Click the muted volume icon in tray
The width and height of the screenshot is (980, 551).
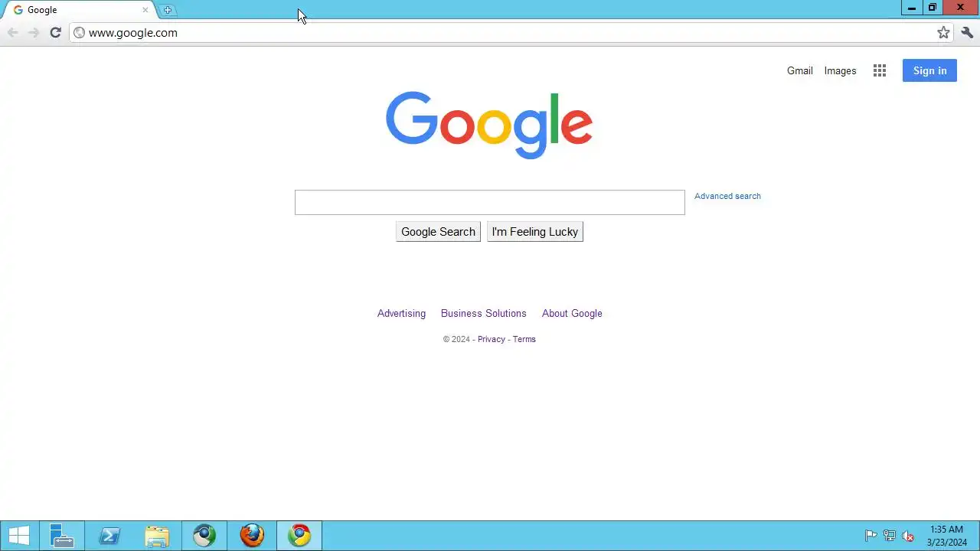[908, 536]
